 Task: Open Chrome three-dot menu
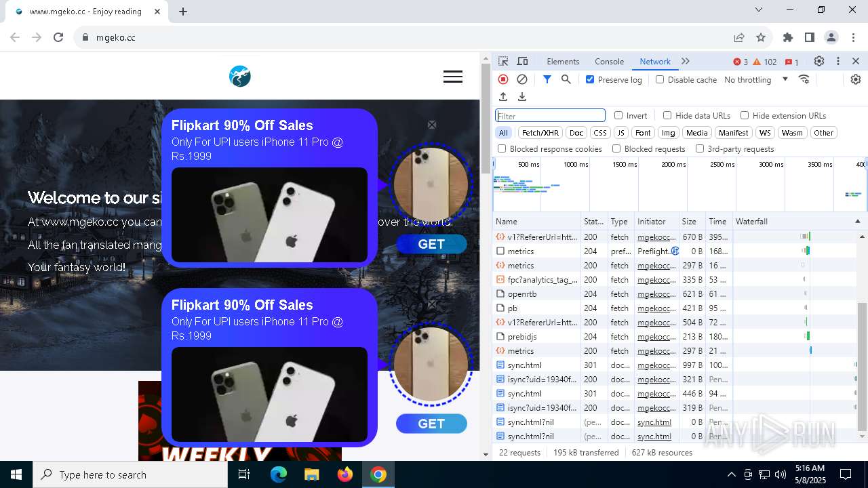coord(853,37)
